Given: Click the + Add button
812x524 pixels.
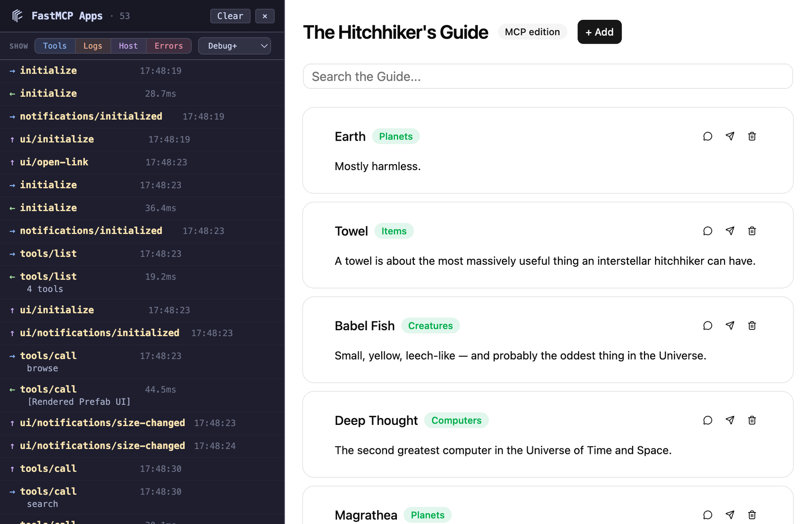Looking at the screenshot, I should click(599, 32).
